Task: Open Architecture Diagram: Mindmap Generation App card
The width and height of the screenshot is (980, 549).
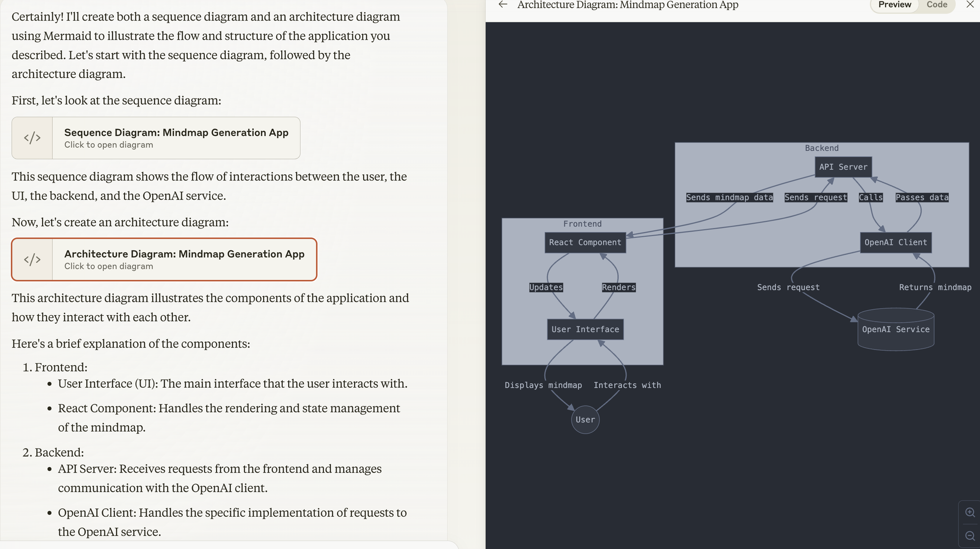Action: (184, 259)
